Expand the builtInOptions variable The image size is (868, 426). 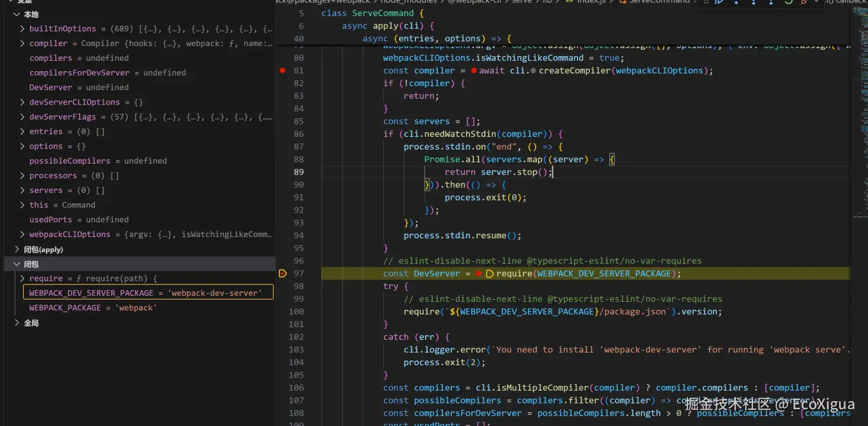[x=22, y=29]
